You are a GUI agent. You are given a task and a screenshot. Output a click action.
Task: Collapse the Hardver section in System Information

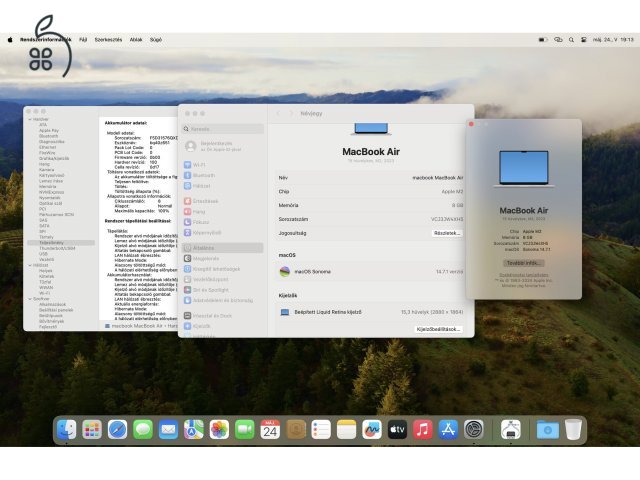click(30, 119)
